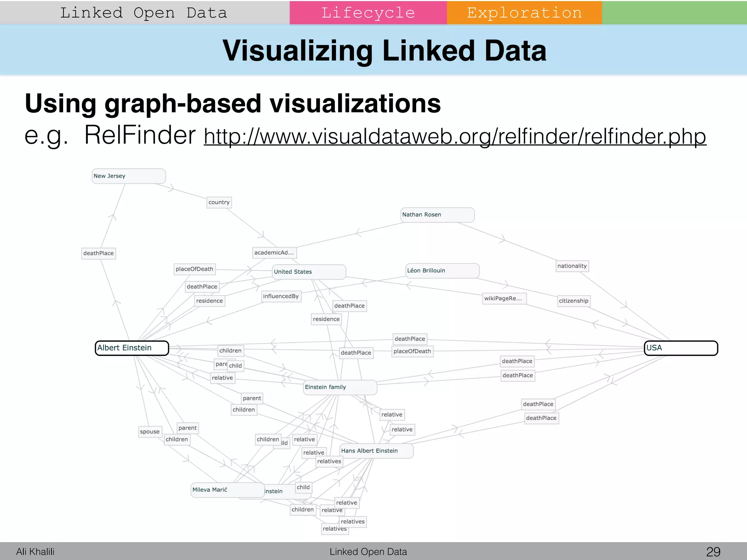The image size is (747, 560).
Task: Select the Nathan Rosen node
Action: pyautogui.click(x=437, y=215)
